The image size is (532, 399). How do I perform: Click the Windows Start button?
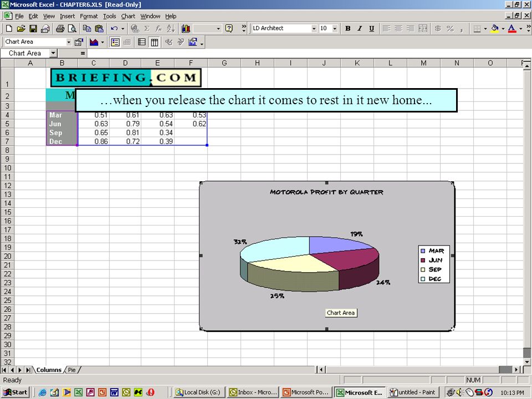[x=16, y=392]
